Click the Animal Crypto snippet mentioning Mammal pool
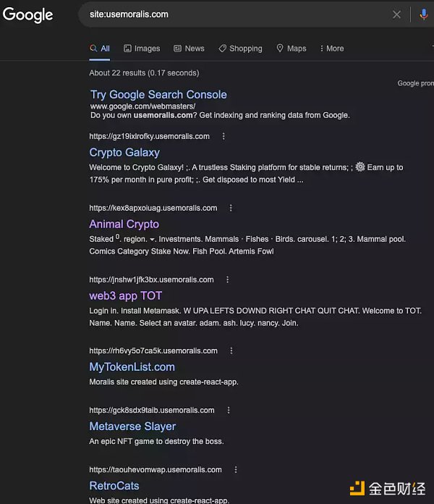 (x=247, y=245)
